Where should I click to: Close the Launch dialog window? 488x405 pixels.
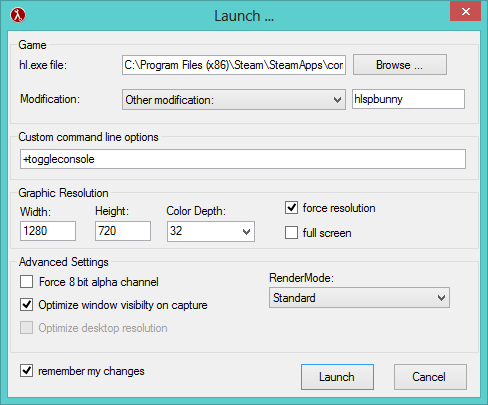click(x=465, y=12)
